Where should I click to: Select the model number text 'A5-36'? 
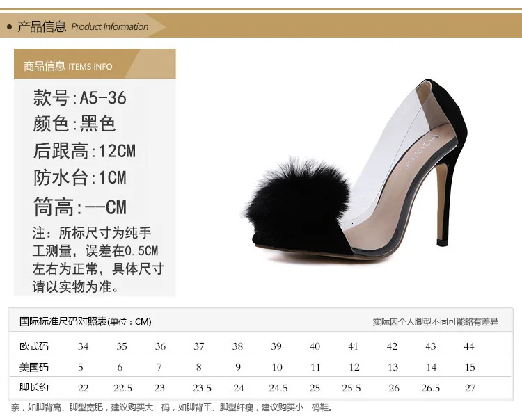click(x=103, y=98)
